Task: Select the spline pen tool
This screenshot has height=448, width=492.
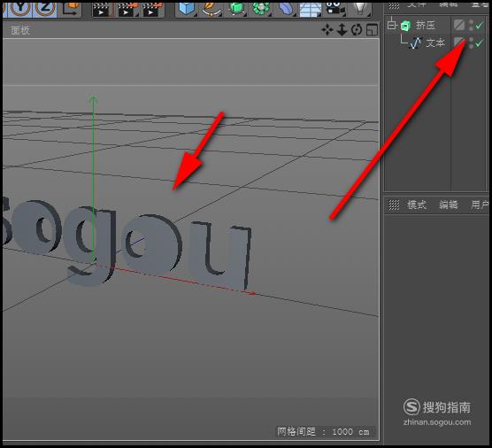Action: (211, 9)
